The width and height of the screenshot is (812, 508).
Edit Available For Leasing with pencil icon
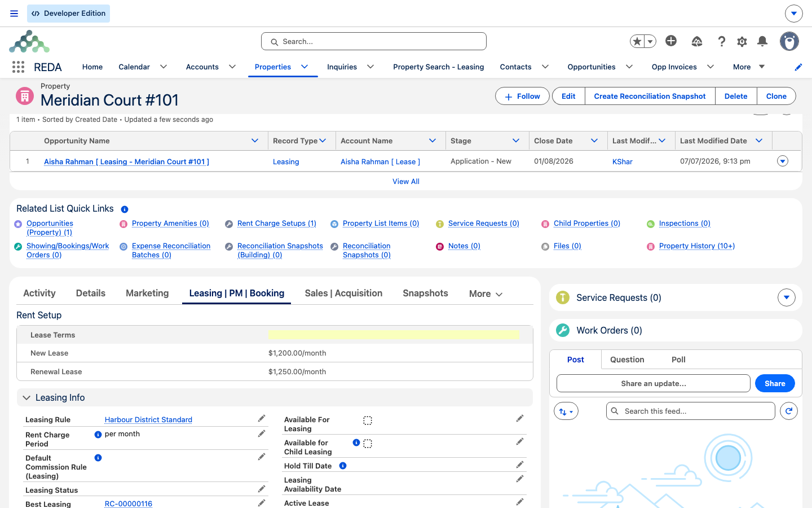[520, 419]
